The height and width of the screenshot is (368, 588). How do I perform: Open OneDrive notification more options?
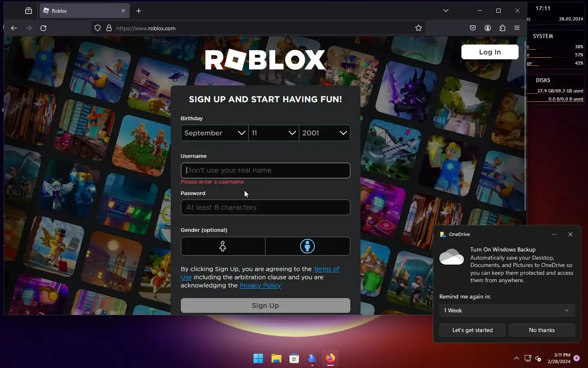pos(554,234)
